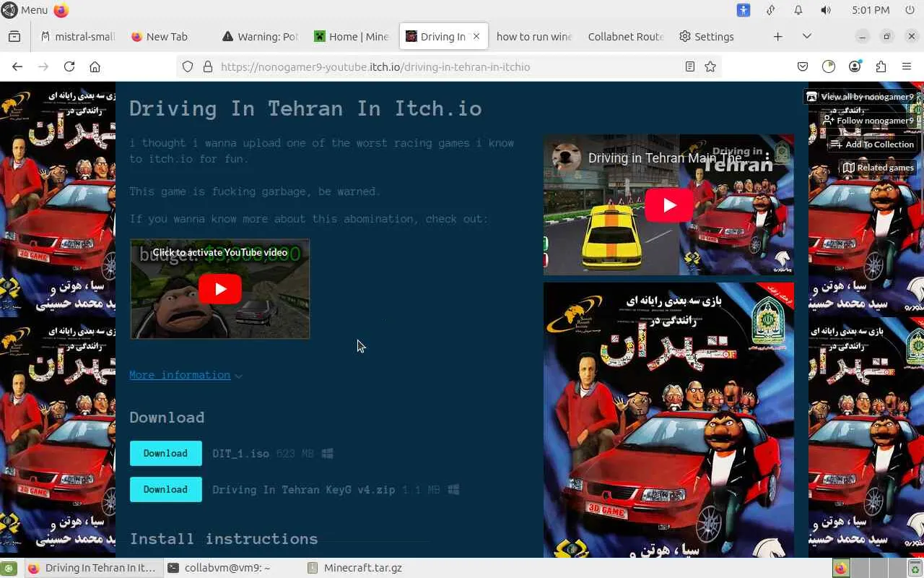Open a new browser tab with plus button
The width and height of the screenshot is (924, 578).
coord(777,37)
